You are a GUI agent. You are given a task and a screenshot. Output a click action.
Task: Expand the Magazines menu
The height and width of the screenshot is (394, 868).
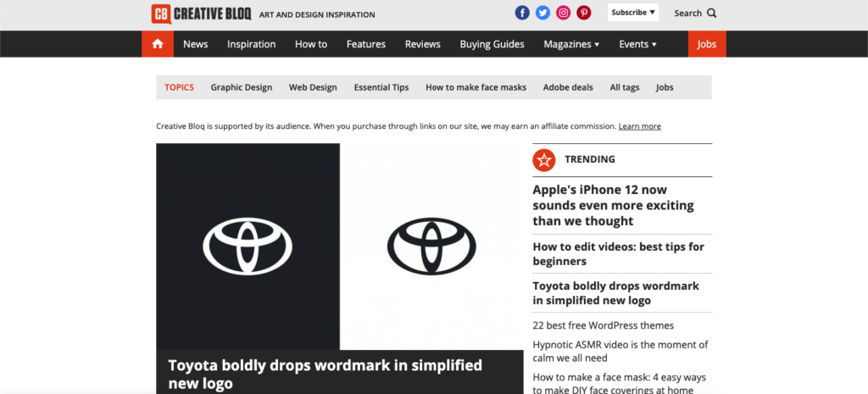tap(571, 44)
